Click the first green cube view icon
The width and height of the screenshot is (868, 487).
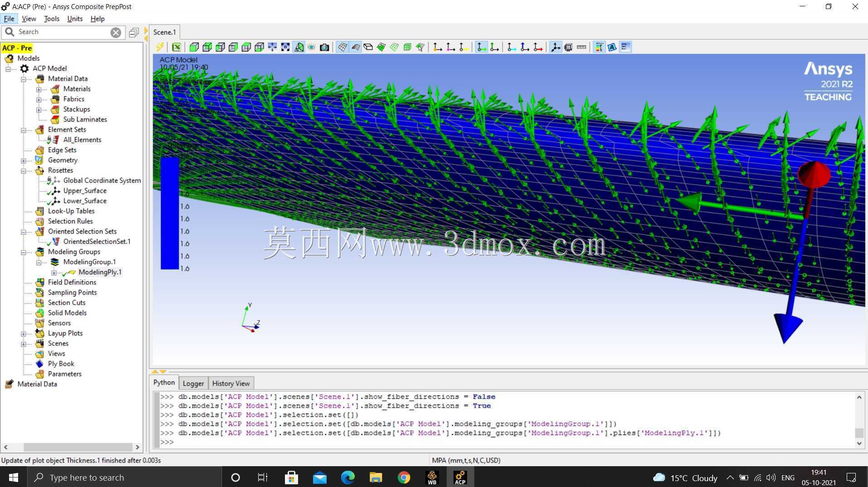194,47
